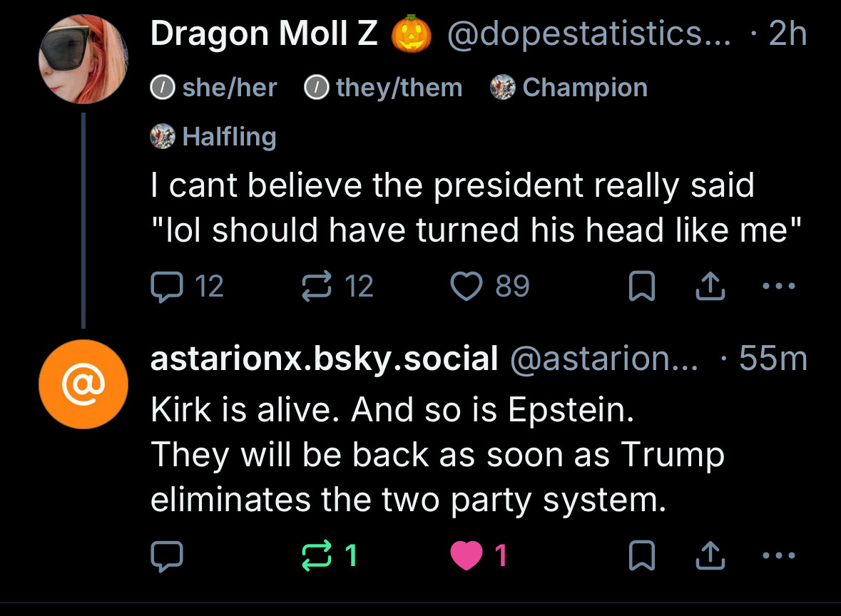Open the astarionx.bsky.social display name
Image resolution: width=841 pixels, height=616 pixels.
tap(324, 359)
